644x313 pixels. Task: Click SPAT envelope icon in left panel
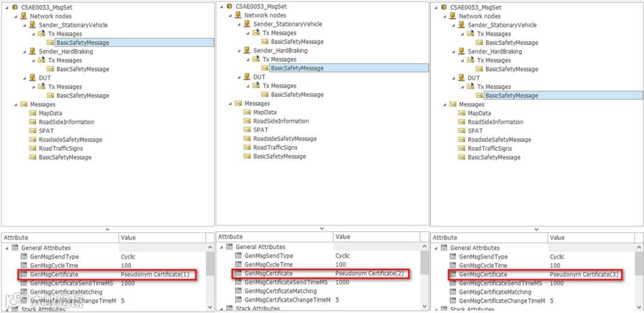click(x=32, y=131)
